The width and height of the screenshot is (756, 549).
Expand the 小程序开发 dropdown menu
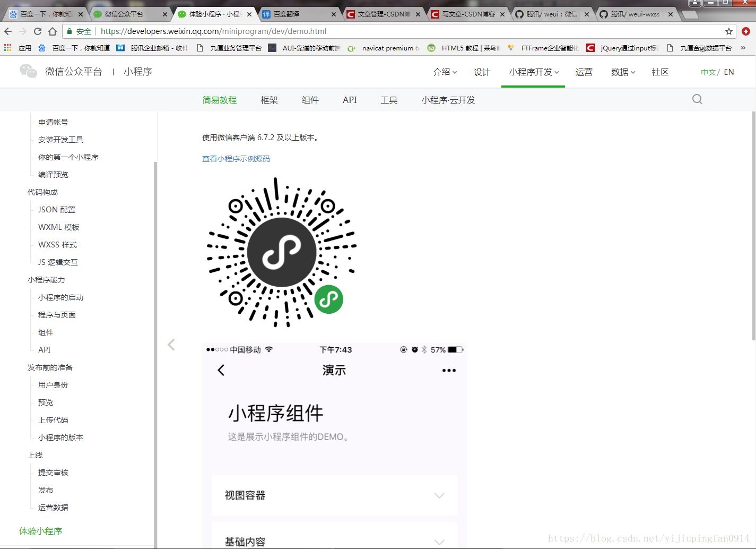(x=534, y=72)
